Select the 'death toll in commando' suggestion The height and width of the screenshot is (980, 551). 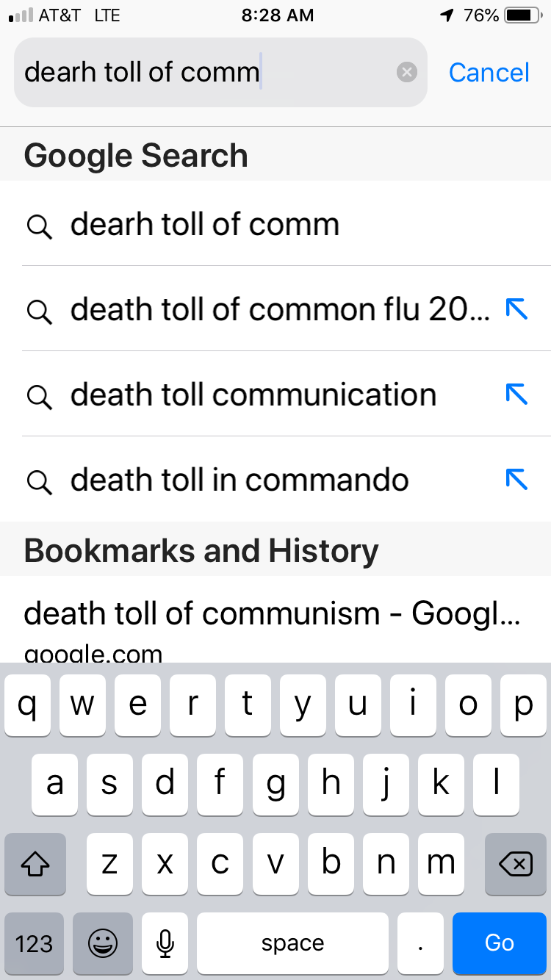(275, 480)
